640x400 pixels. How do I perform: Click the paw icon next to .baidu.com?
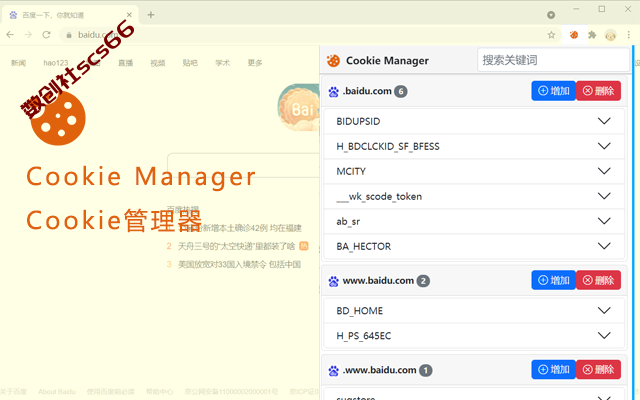(x=333, y=92)
